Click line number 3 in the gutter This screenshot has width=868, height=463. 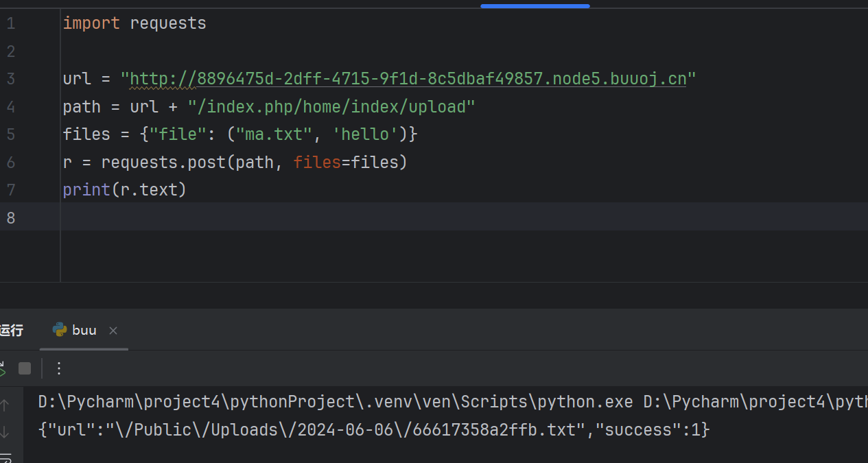pos(10,79)
